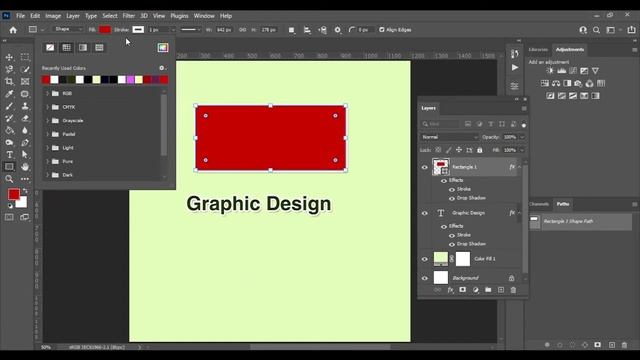This screenshot has height=360, width=640.
Task: Select Rectangle 1 Shape Path entry
Action: 580,222
